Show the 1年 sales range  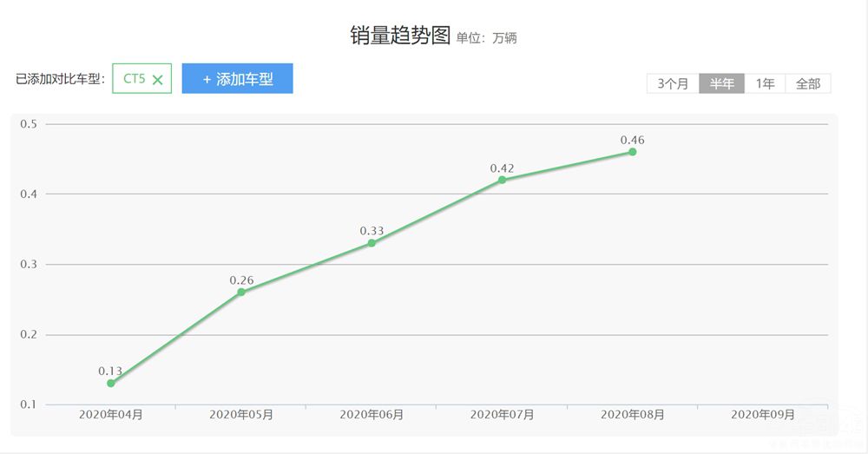[765, 84]
